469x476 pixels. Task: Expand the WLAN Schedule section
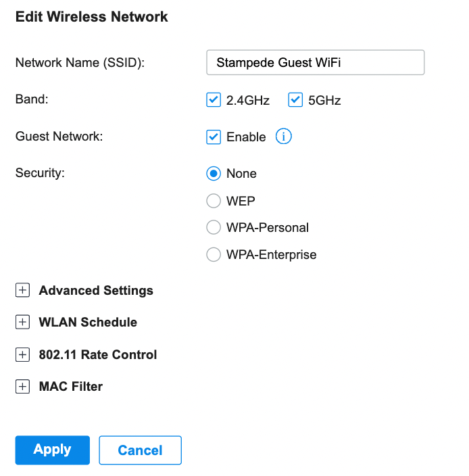click(x=22, y=322)
